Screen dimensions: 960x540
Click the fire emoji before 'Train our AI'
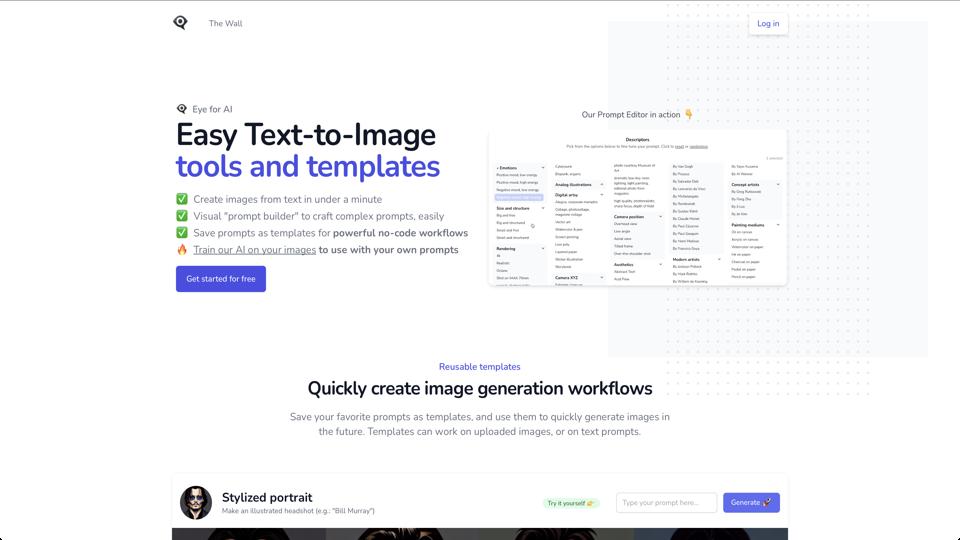[182, 250]
